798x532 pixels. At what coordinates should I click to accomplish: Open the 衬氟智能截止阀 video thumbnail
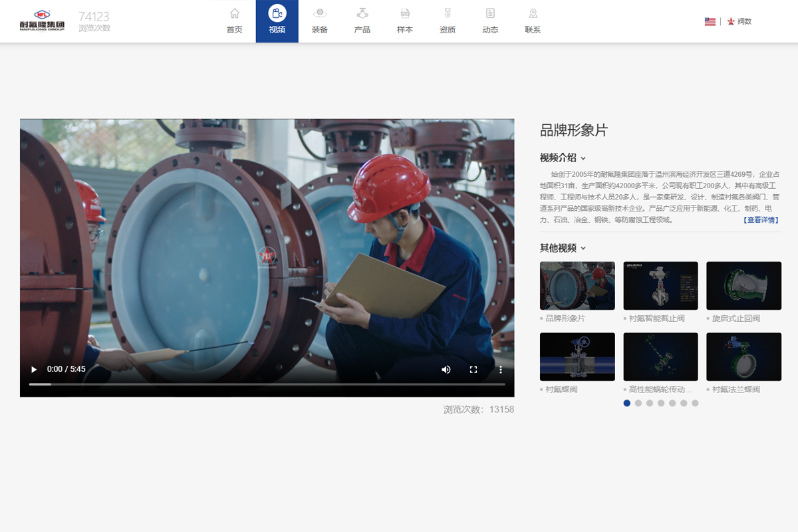(x=660, y=286)
